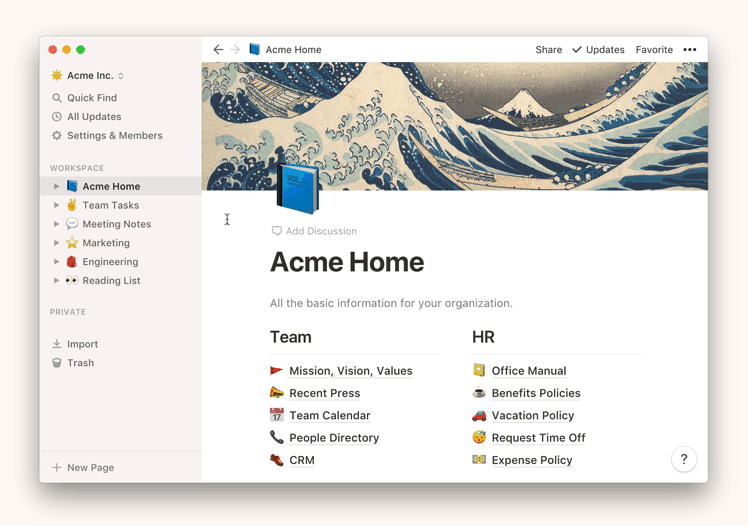Open the Recent Press page
The height and width of the screenshot is (526, 748).
pos(324,393)
